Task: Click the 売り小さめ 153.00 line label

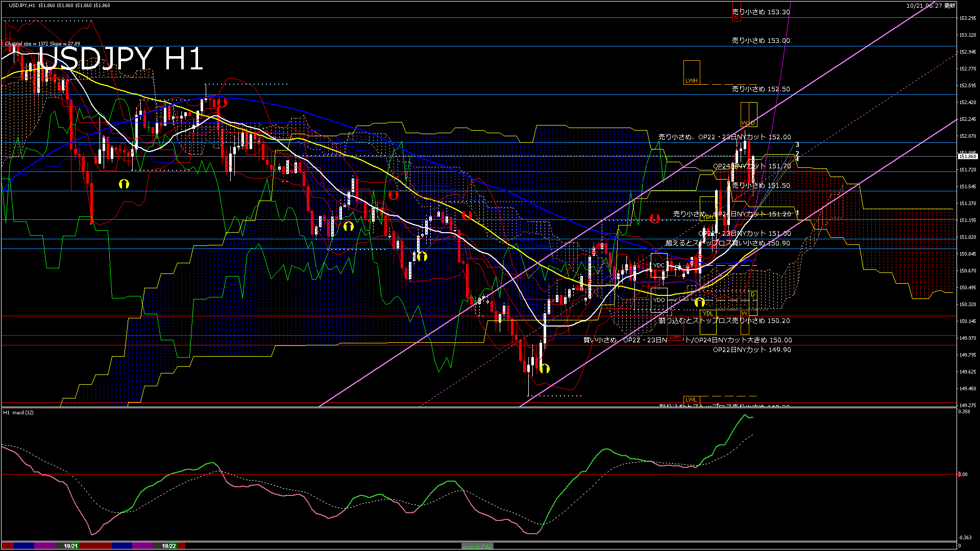Action: coord(761,40)
